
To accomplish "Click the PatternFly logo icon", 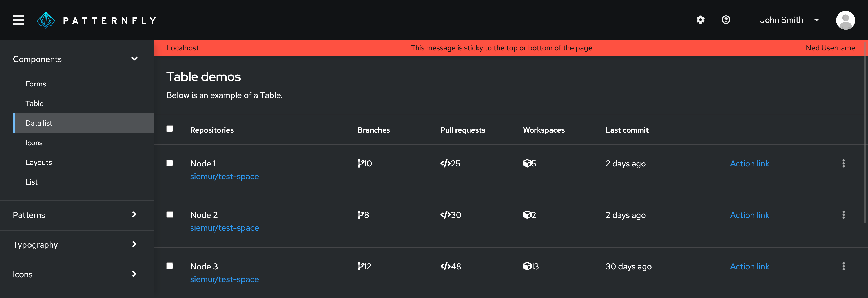I will pyautogui.click(x=46, y=20).
